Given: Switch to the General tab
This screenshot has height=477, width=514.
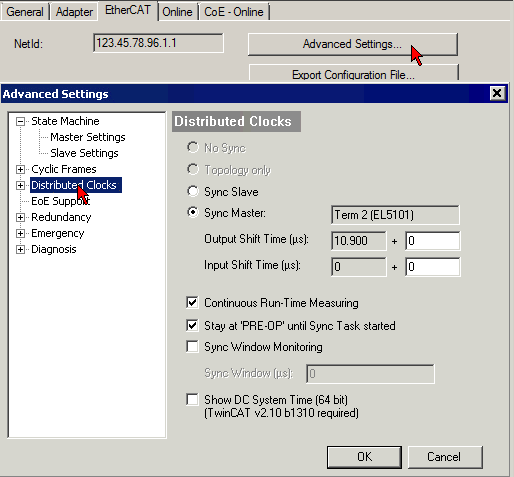Looking at the screenshot, I should 25,12.
